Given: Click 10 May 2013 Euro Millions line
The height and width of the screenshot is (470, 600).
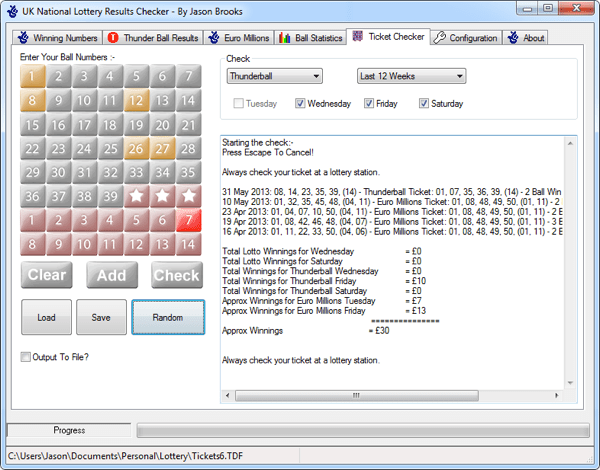Looking at the screenshot, I should click(392, 202).
